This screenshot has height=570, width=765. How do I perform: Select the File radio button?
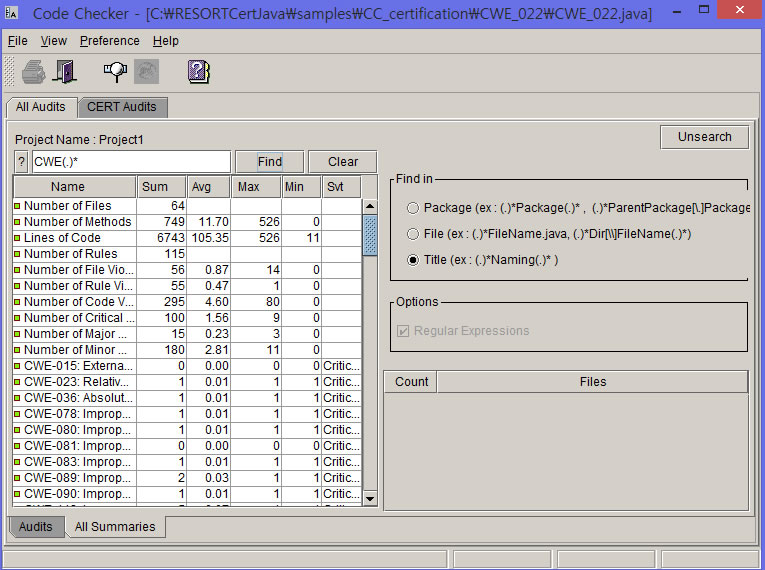(413, 234)
